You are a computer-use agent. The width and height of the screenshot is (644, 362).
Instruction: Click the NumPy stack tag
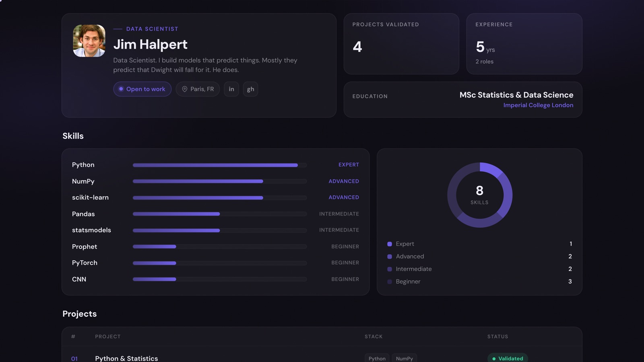coord(405,358)
